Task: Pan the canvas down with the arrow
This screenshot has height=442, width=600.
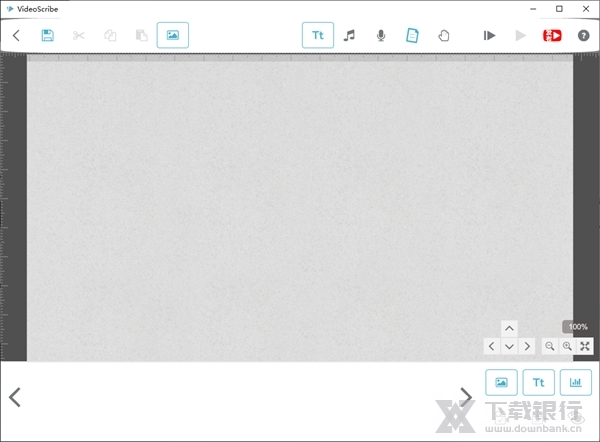Action: 509,346
